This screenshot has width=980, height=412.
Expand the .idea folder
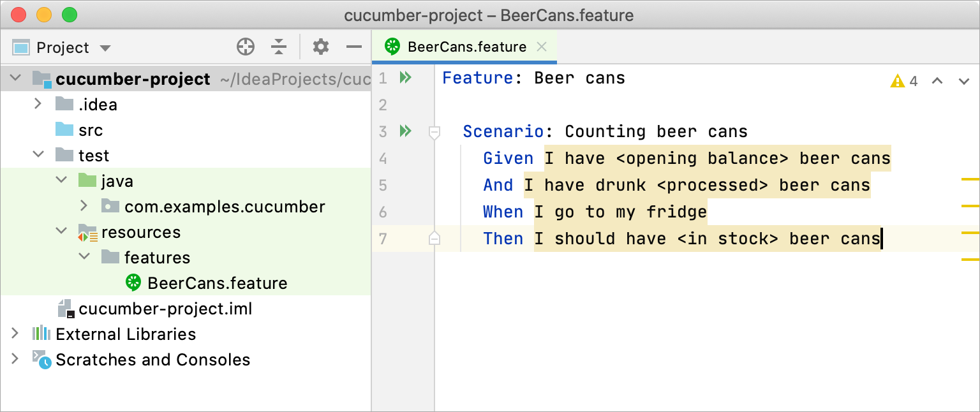click(38, 104)
